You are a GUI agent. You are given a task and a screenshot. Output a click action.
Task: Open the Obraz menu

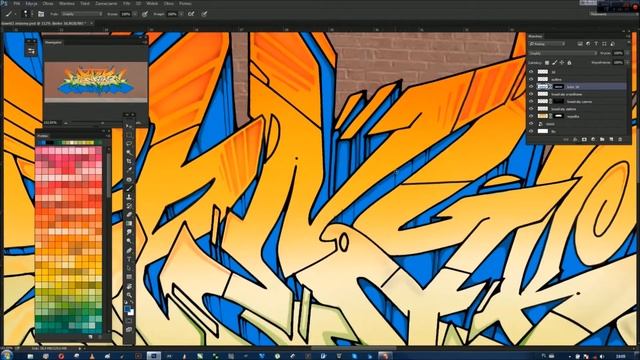tap(48, 3)
